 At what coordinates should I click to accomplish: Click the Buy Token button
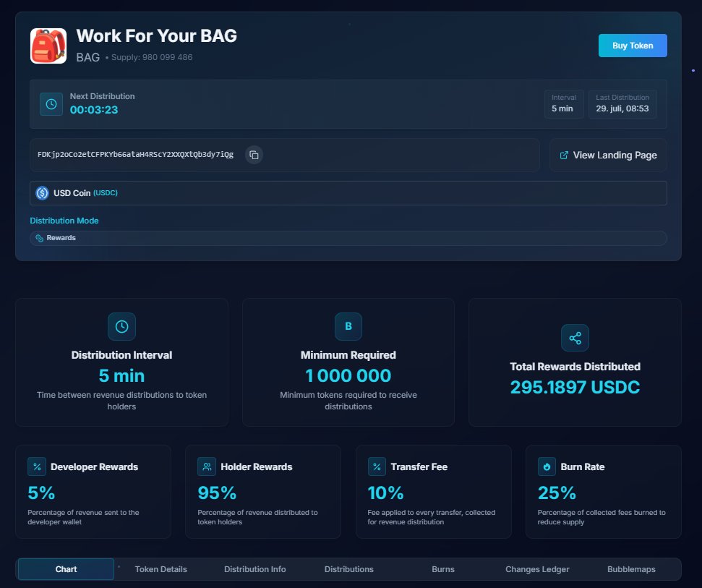click(x=632, y=45)
